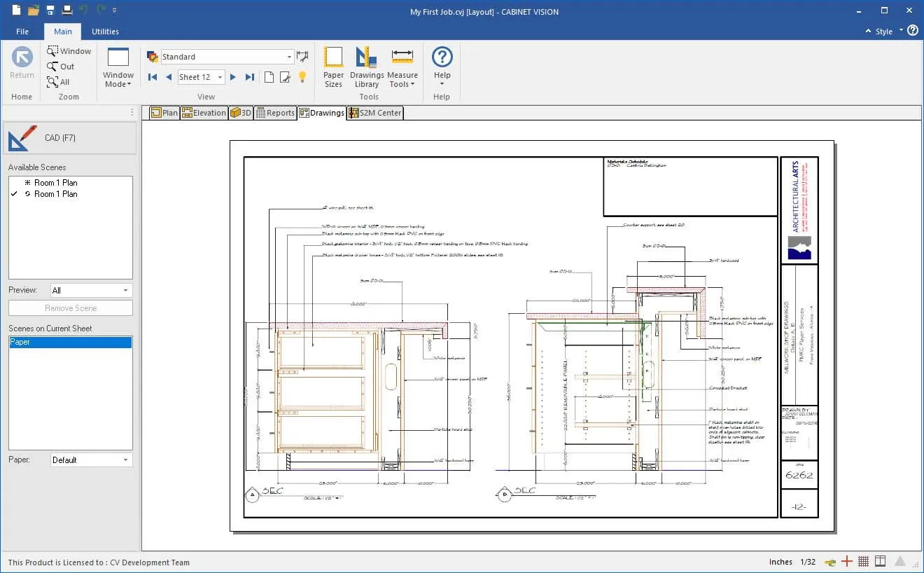This screenshot has height=573, width=924.
Task: Toggle the grid display in the status bar
Action: [864, 561]
